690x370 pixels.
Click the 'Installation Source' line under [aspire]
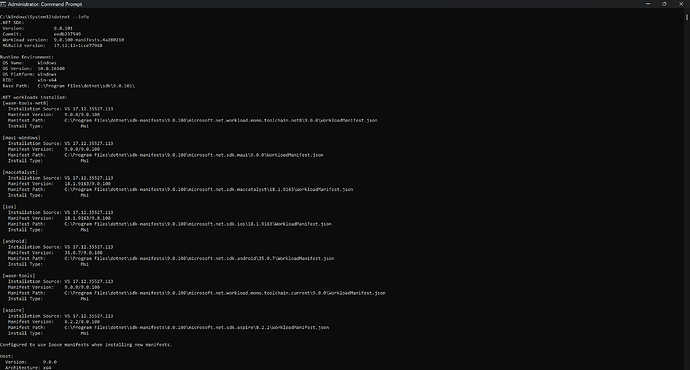[x=60, y=316]
